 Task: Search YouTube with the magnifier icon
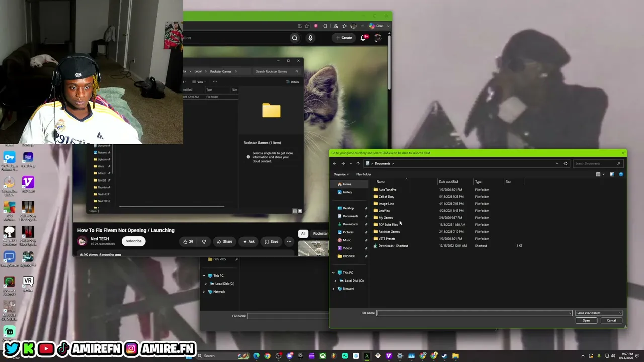pos(295,38)
